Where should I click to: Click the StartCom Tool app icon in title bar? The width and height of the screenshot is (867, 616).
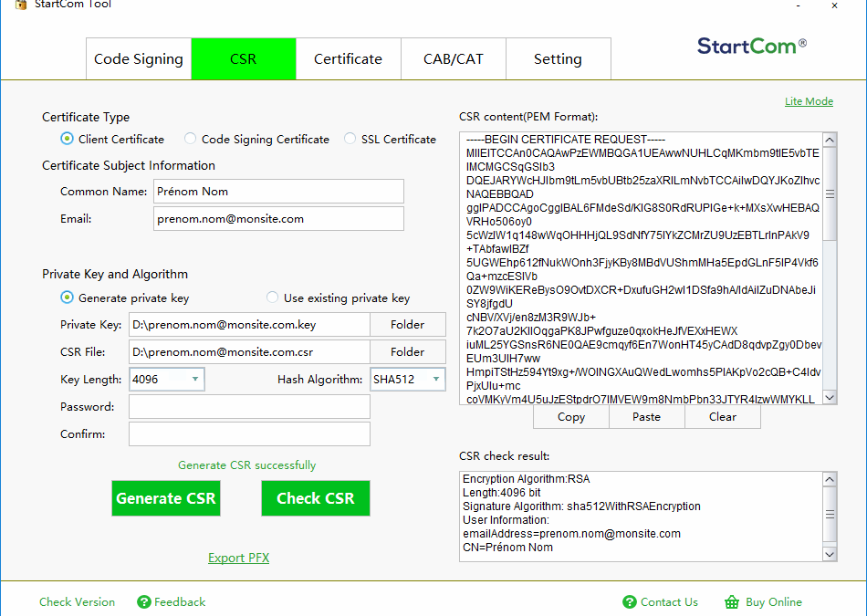click(21, 5)
